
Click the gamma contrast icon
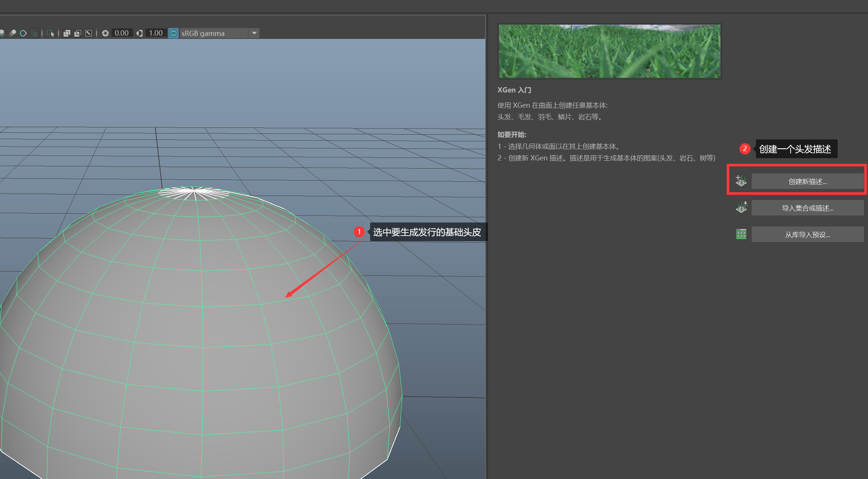pyautogui.click(x=139, y=33)
